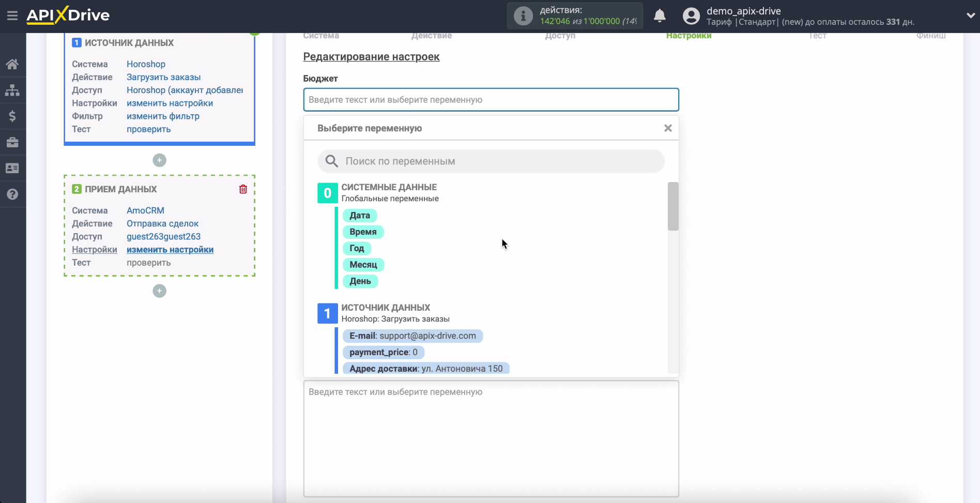Open the home sidebar icon
The image size is (980, 503).
click(12, 64)
